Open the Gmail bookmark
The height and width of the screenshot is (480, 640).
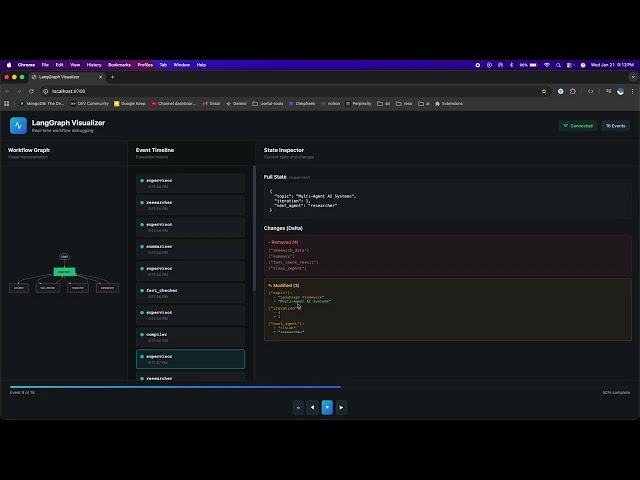[x=211, y=104]
